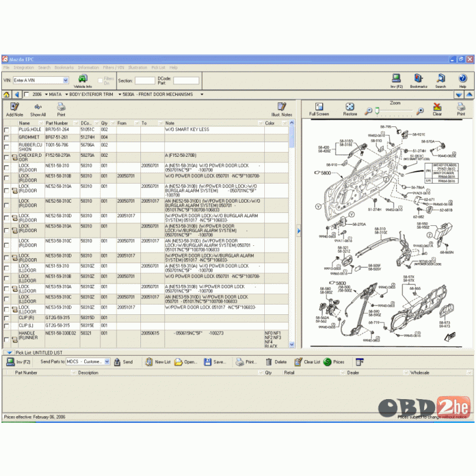Open group dropdown arrow before BODY EXTERIOR TRIM

coord(67,95)
